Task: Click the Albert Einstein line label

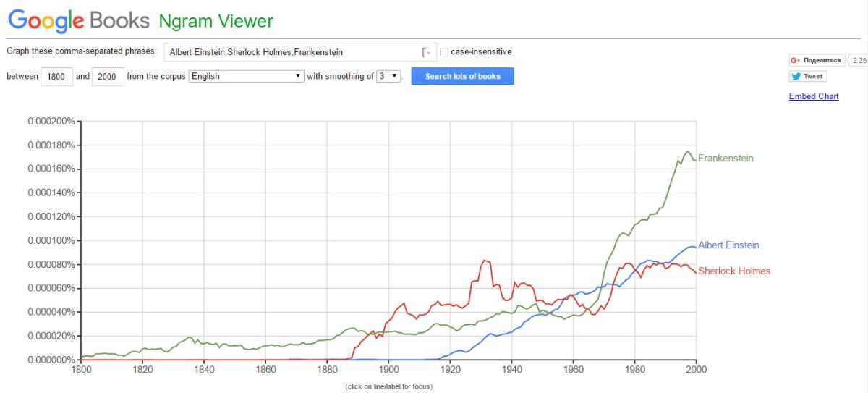Action: pos(728,245)
